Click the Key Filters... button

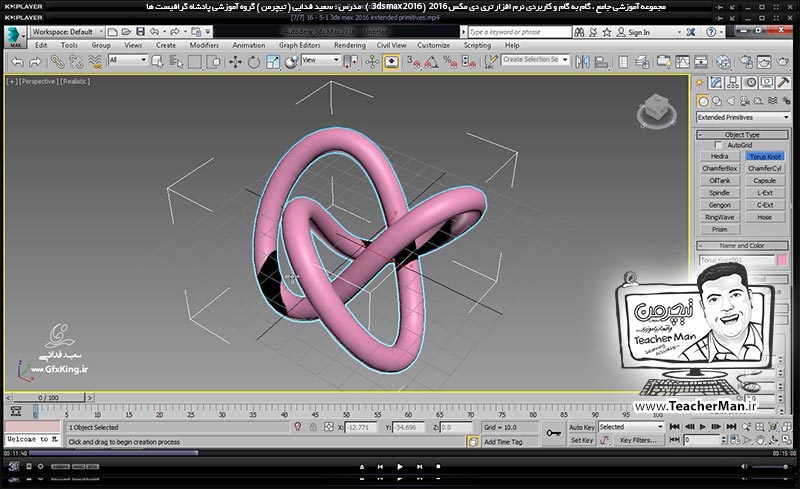coord(638,440)
